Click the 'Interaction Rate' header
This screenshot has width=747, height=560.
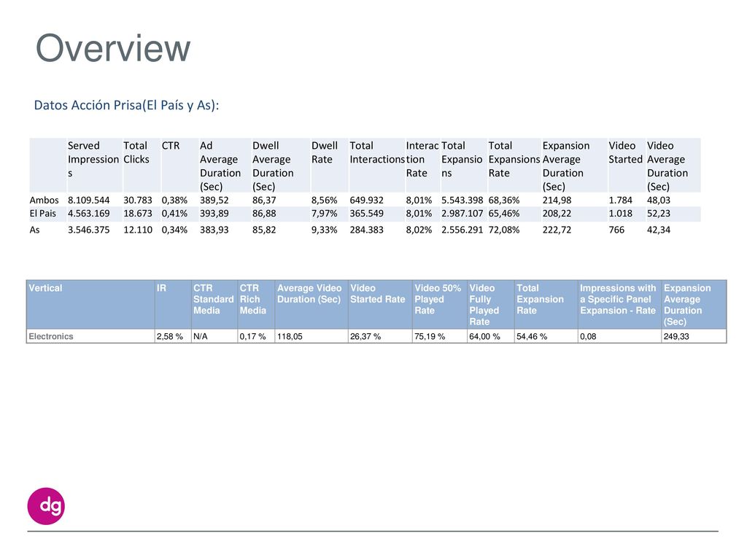[x=422, y=159]
